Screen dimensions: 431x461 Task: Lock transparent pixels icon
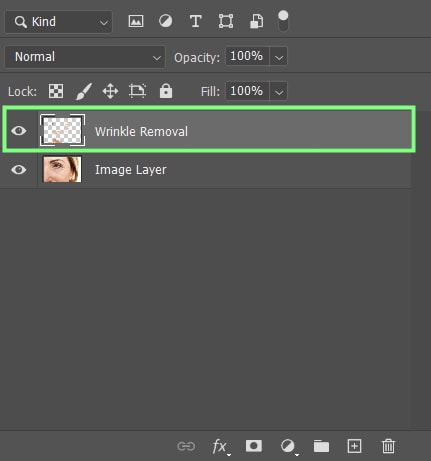[56, 91]
